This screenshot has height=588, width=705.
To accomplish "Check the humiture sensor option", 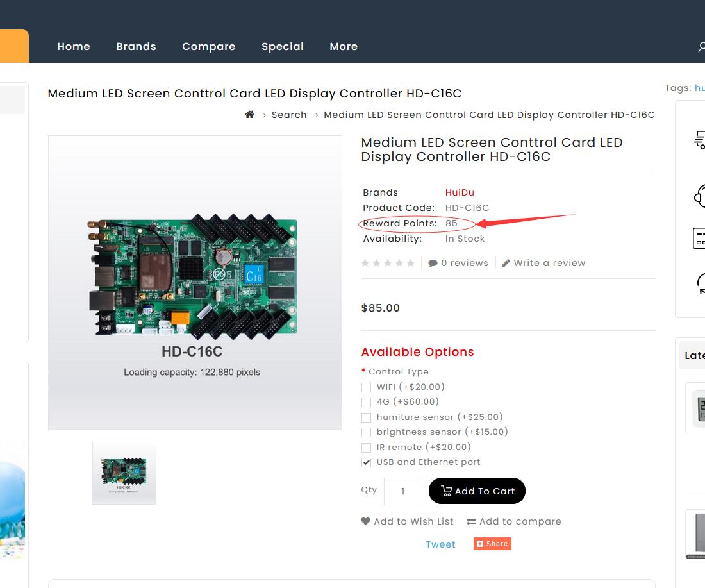I will click(367, 417).
